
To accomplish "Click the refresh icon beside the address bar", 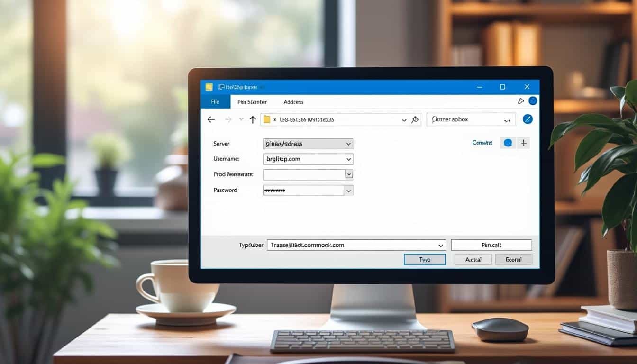I will coord(414,119).
